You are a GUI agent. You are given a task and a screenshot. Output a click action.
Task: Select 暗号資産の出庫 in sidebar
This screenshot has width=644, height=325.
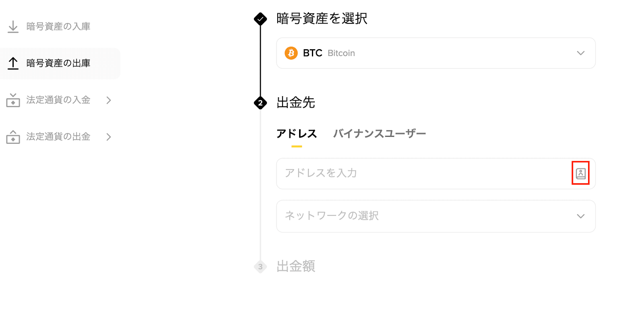point(58,63)
